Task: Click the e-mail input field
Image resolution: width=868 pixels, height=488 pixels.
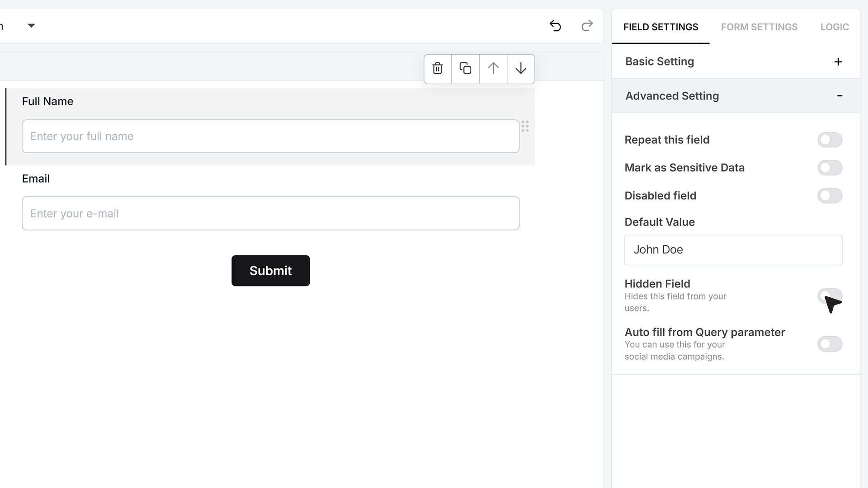Action: tap(270, 213)
